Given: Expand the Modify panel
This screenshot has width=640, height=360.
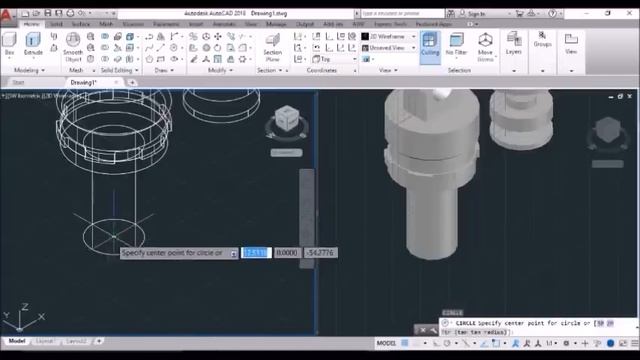Looking at the screenshot, I should click(x=220, y=70).
